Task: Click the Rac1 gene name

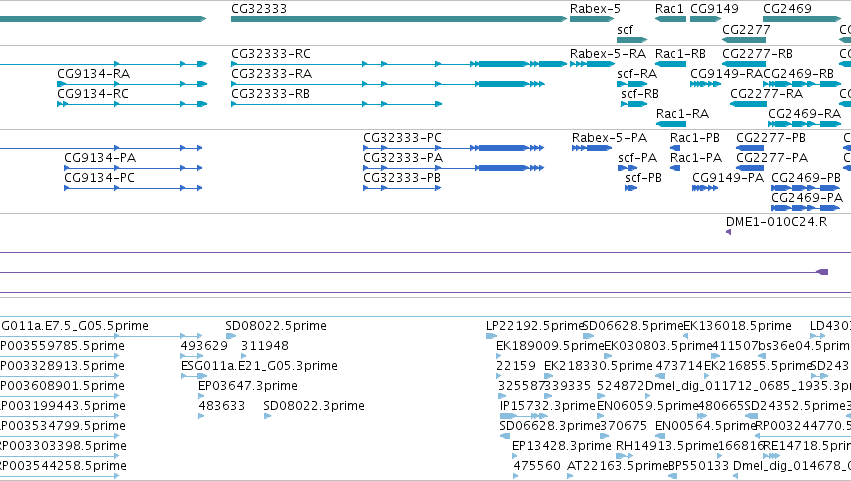Action: coord(669,9)
